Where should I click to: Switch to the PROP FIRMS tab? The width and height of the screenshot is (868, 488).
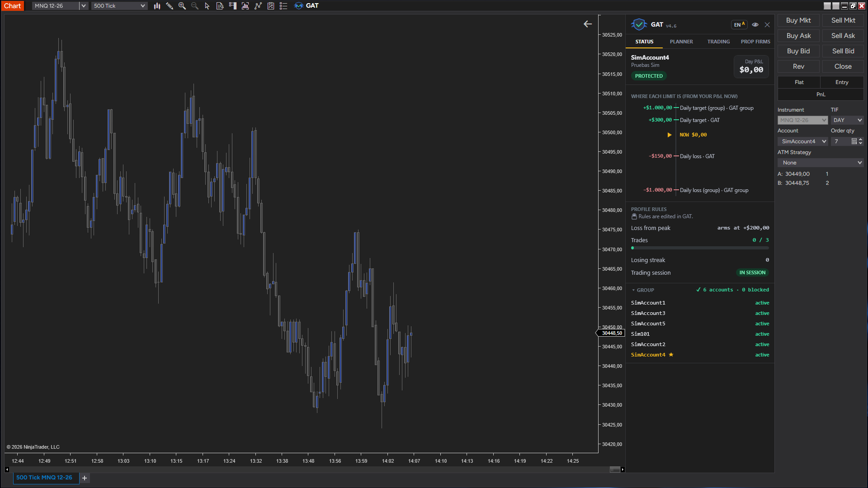[755, 42]
